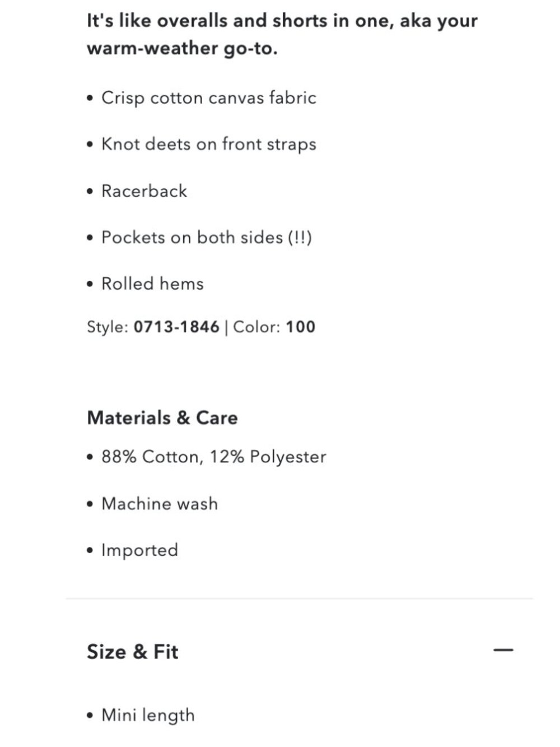Click the Color 100 value
The image size is (560, 747).
[301, 327]
